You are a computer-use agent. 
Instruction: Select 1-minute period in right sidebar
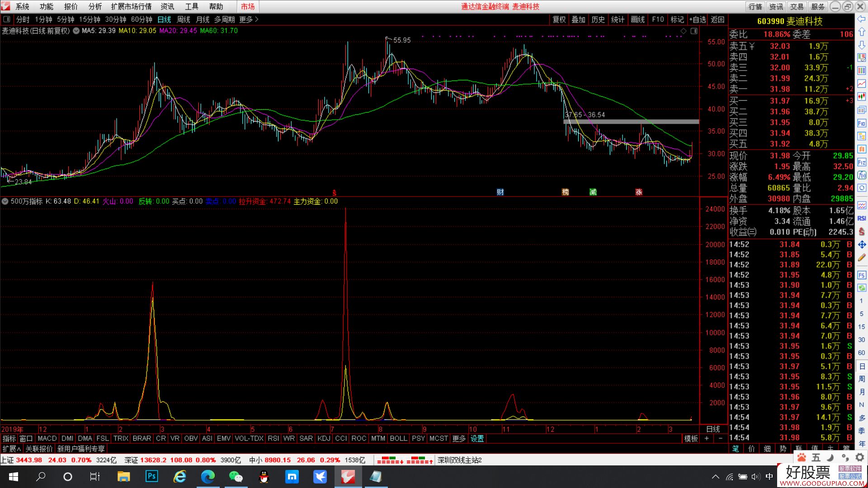click(x=862, y=300)
